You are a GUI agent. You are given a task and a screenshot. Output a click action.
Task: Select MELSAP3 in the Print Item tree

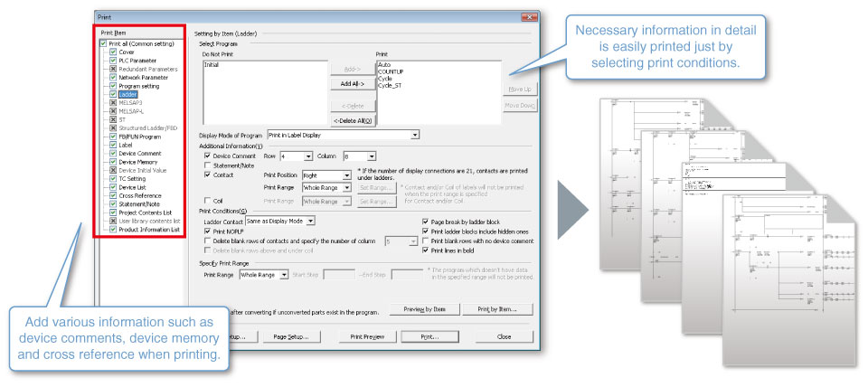tap(130, 103)
